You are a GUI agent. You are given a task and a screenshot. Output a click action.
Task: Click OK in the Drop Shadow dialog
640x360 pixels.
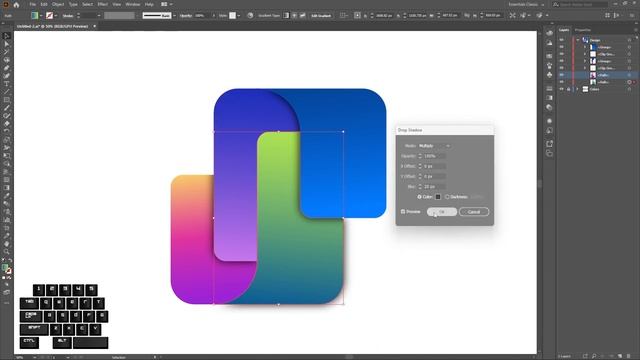pos(442,211)
